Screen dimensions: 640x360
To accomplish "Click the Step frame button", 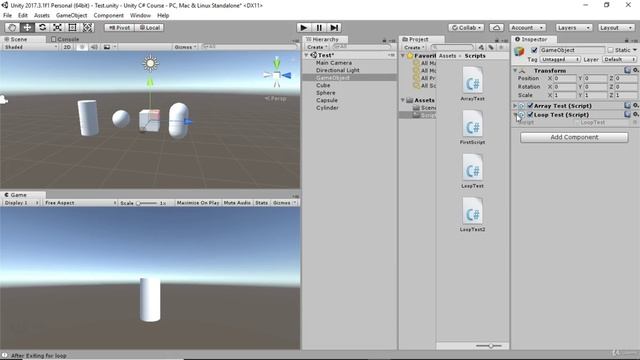I will pos(334,27).
